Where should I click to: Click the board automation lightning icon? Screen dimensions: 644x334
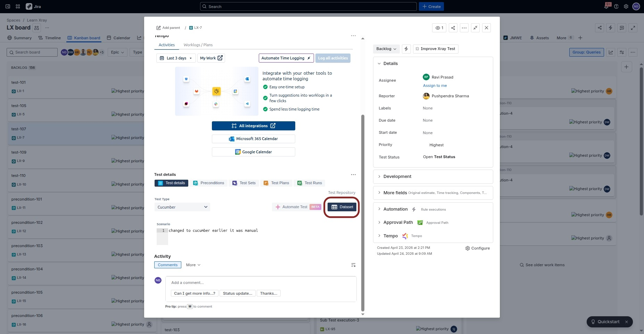[611, 28]
